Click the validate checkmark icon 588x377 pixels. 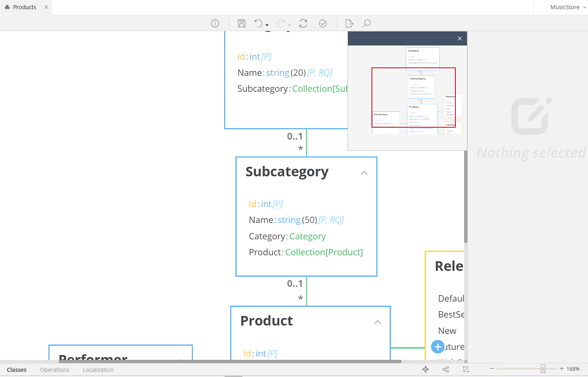pyautogui.click(x=323, y=24)
